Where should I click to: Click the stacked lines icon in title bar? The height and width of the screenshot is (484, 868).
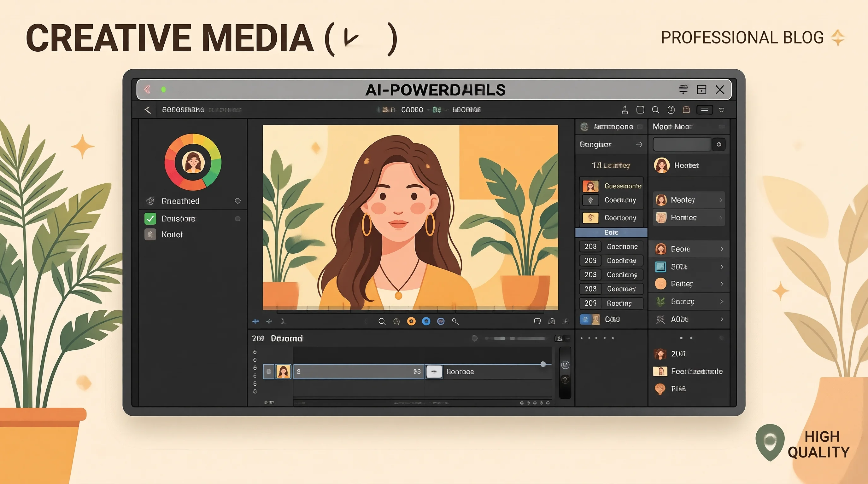pyautogui.click(x=683, y=89)
